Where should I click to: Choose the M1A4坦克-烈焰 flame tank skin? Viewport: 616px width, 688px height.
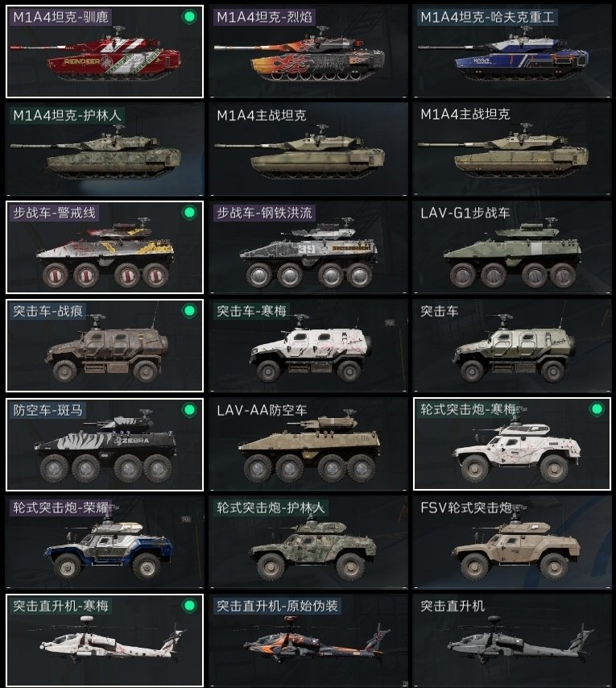pos(308,52)
